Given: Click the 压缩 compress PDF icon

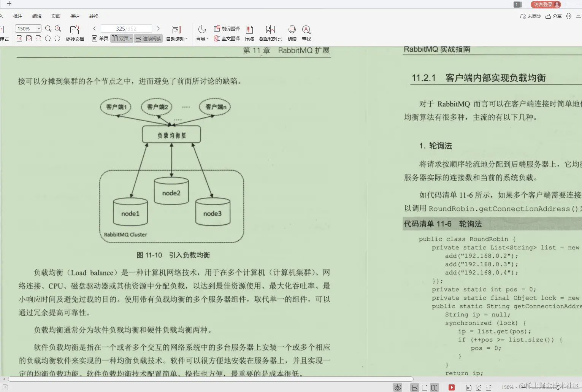Looking at the screenshot, I should coord(249,33).
